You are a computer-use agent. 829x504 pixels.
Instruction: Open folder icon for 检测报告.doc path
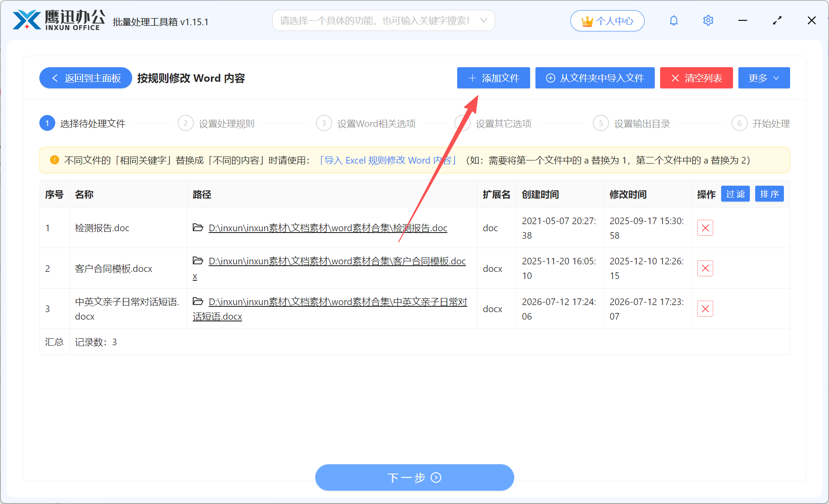pos(198,228)
